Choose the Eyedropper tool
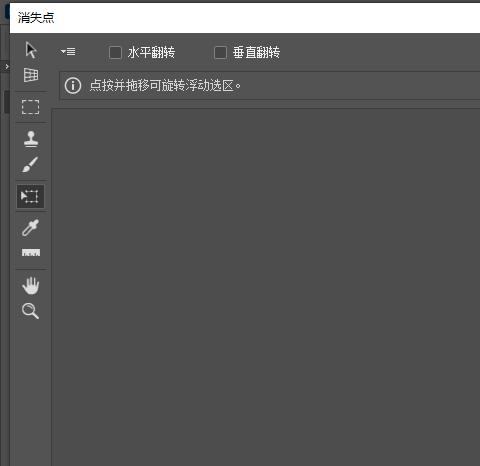480x466 pixels. (30, 228)
